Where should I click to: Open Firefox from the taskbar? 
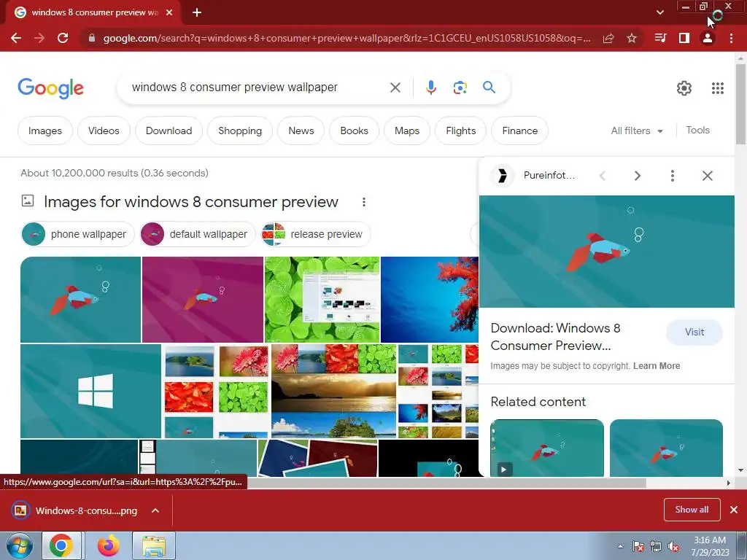(x=109, y=545)
